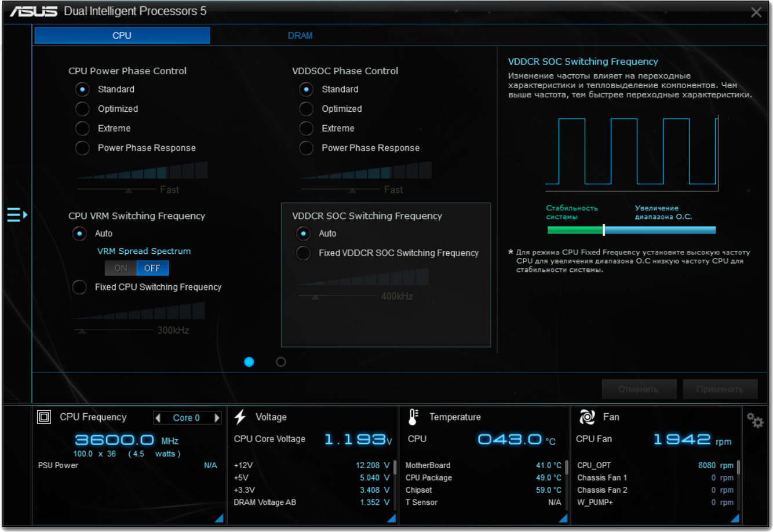Click the T Sensor temperature row
This screenshot has width=773, height=532.
483,502
